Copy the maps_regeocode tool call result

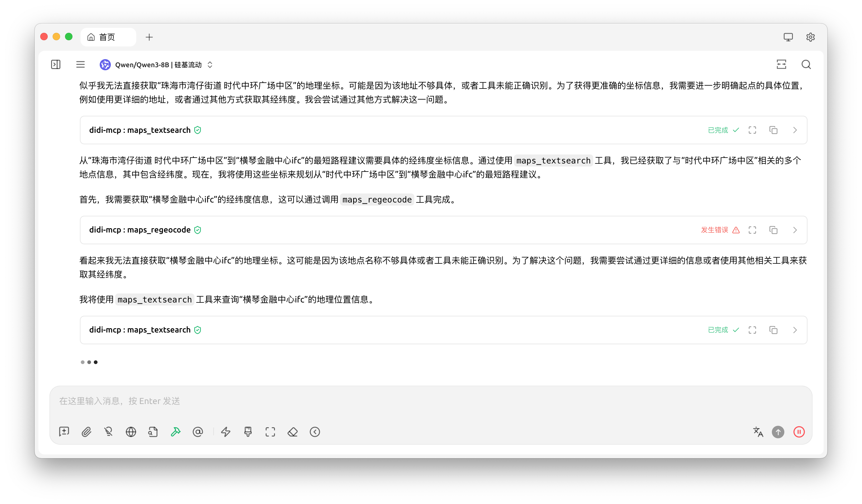click(773, 230)
